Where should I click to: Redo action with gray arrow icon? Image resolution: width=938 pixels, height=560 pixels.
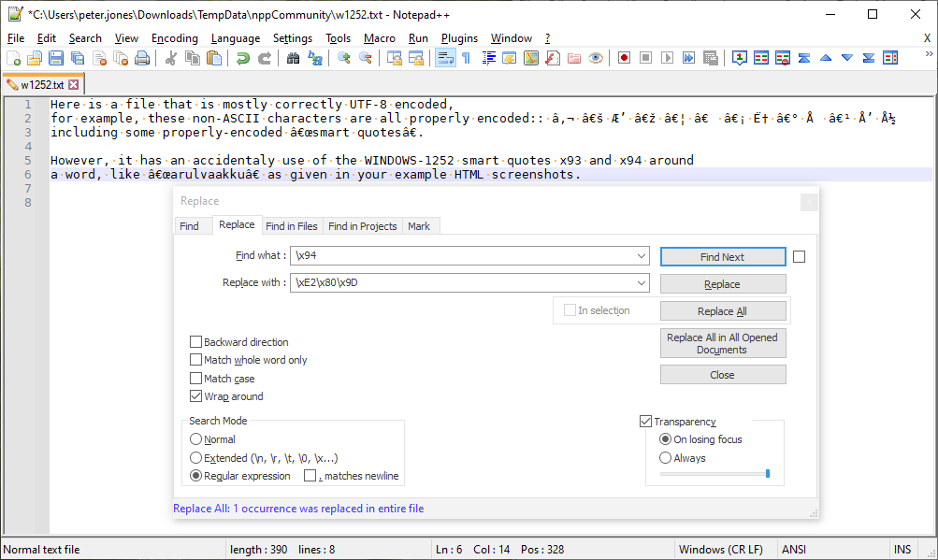tap(265, 58)
